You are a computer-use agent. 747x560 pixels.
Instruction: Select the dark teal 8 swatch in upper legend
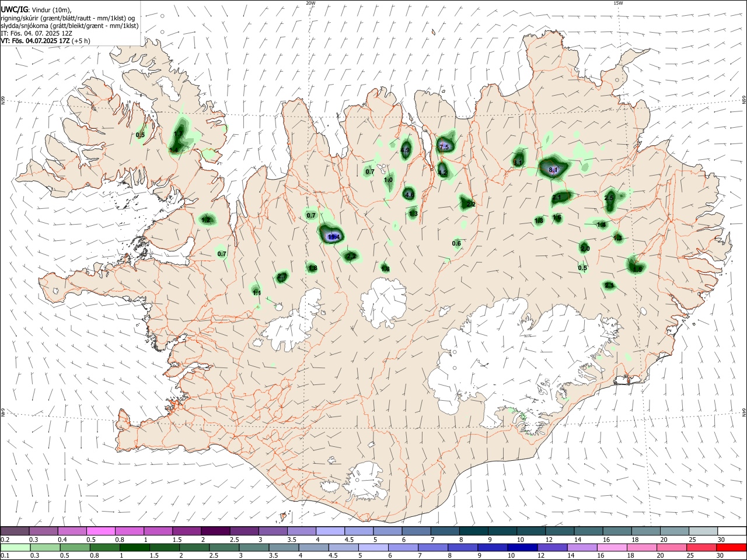[x=474, y=531]
